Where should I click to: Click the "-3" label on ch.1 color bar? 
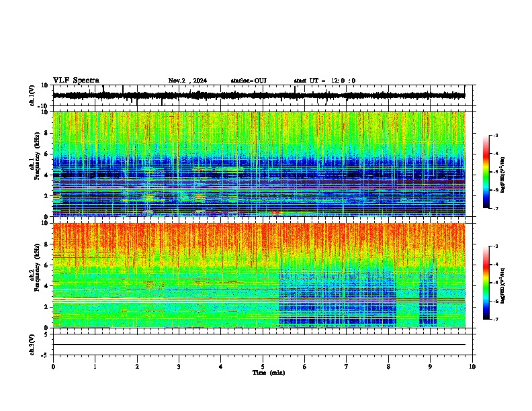click(x=495, y=135)
